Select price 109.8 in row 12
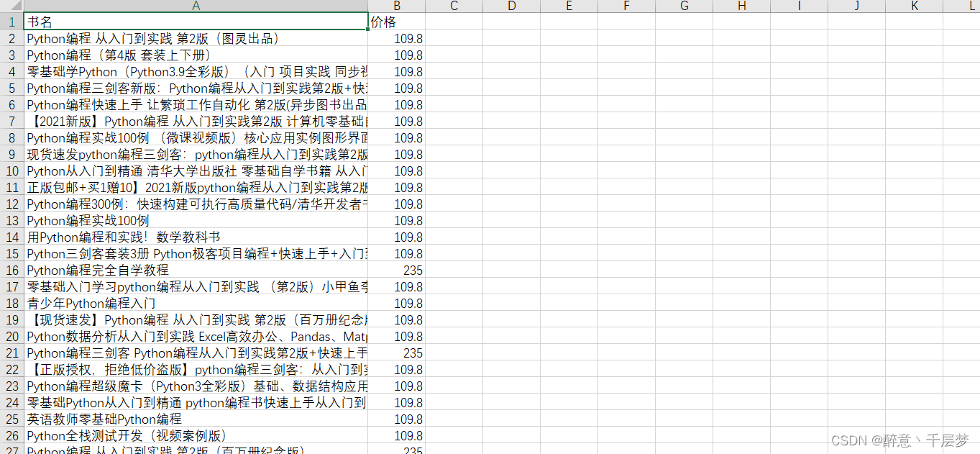The height and width of the screenshot is (454, 980). point(396,204)
